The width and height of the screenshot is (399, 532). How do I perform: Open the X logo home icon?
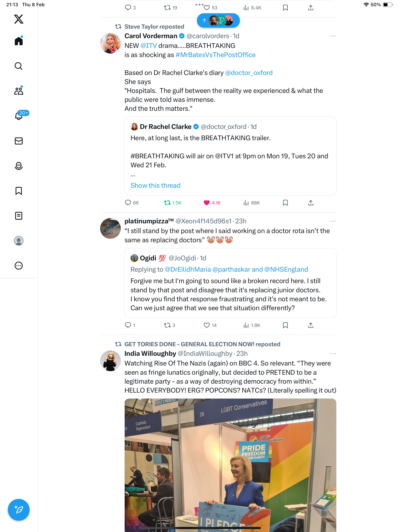19,19
